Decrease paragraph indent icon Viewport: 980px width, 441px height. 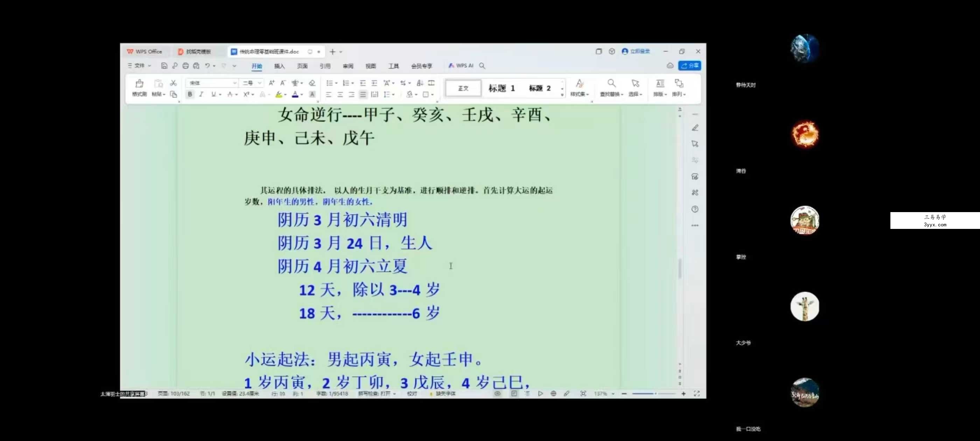(363, 83)
